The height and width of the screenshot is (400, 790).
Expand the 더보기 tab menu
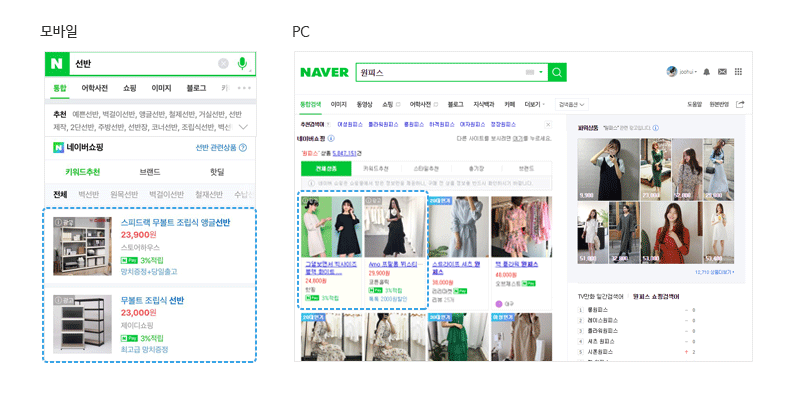(x=535, y=104)
